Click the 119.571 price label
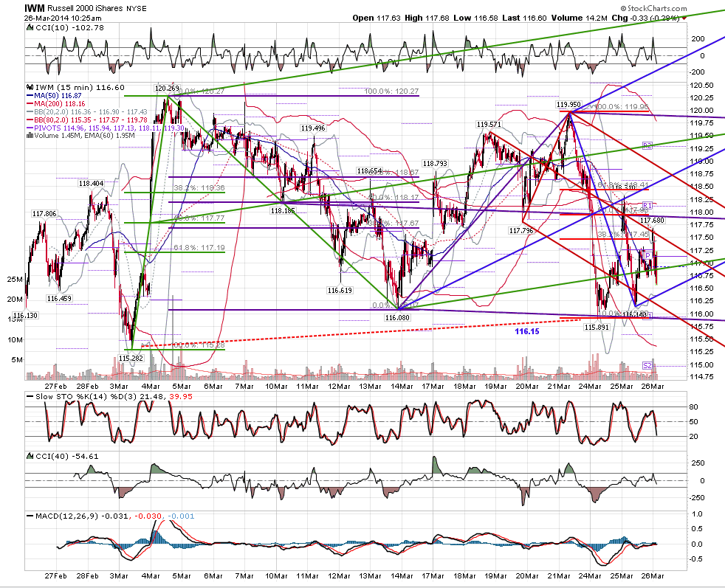 (489, 124)
